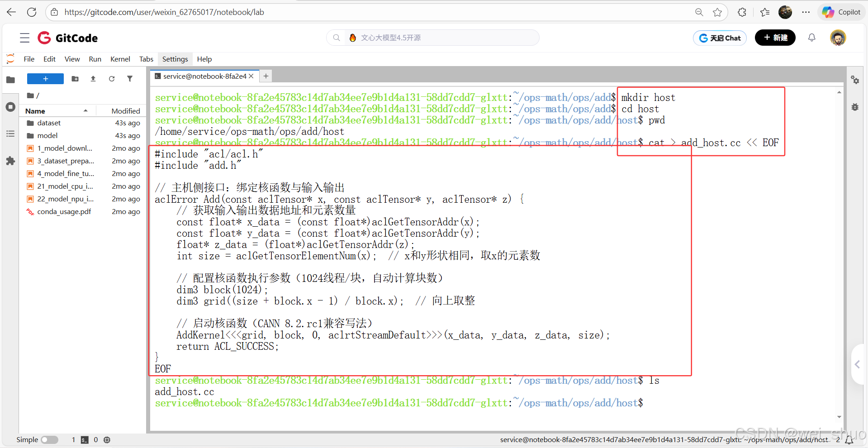Open browser settings ellipsis menu

[x=806, y=12]
